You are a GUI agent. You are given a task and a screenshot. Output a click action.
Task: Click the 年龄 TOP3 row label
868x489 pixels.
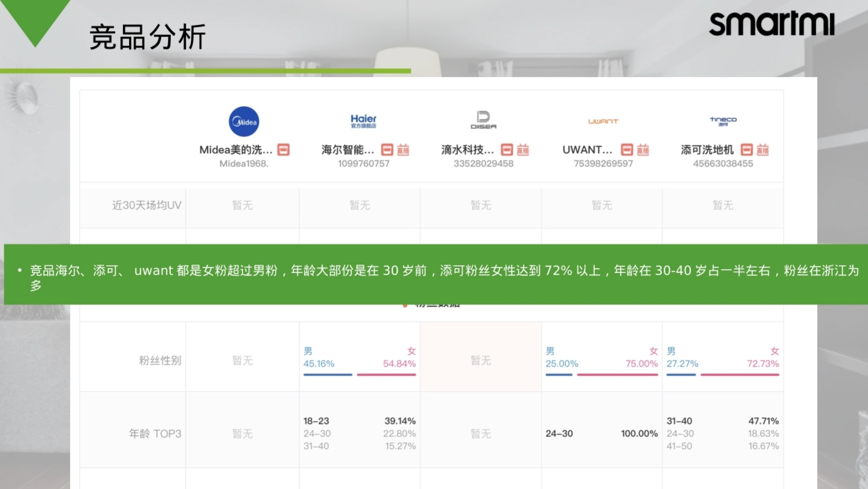pyautogui.click(x=155, y=434)
